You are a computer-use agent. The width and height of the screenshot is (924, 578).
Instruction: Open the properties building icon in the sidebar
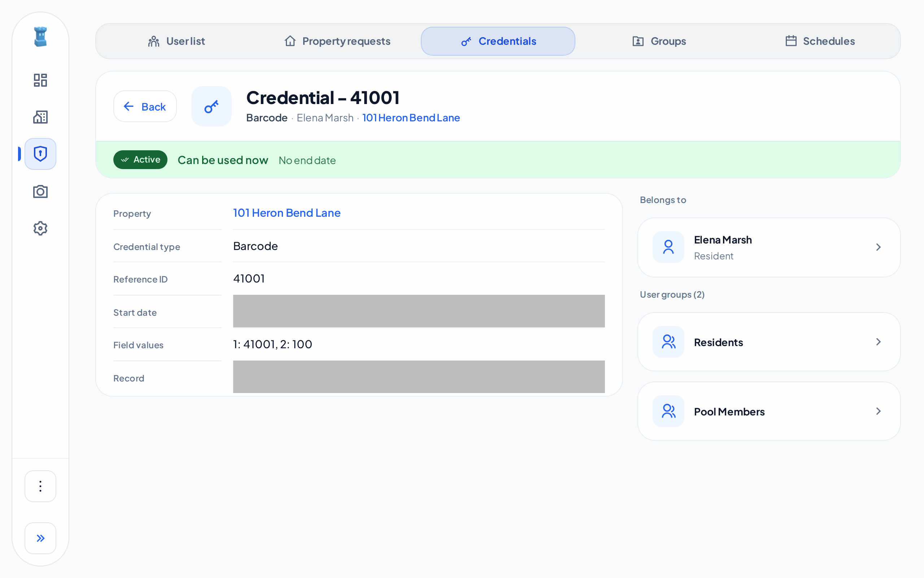coord(40,117)
